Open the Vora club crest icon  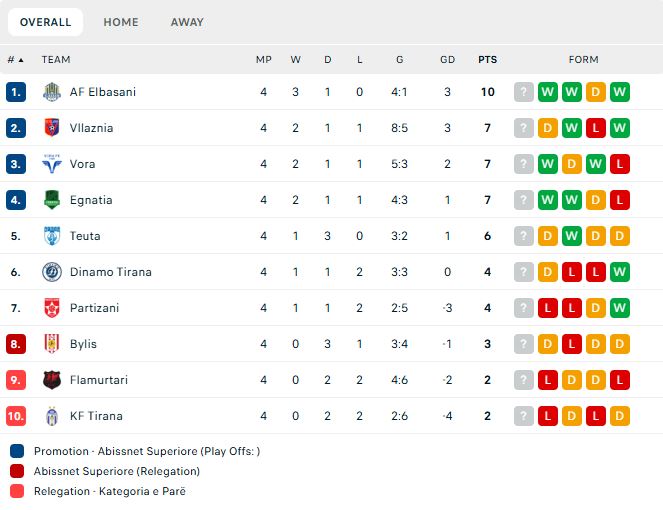(52, 164)
